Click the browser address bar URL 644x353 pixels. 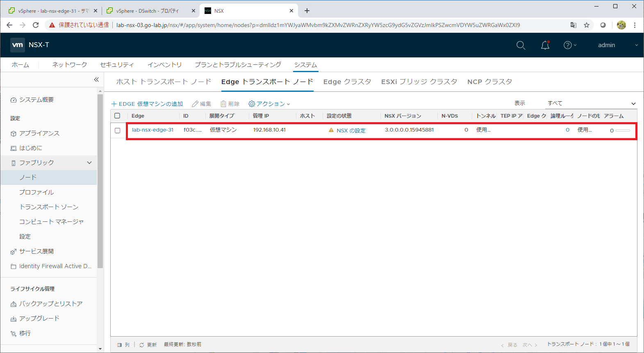(x=318, y=25)
